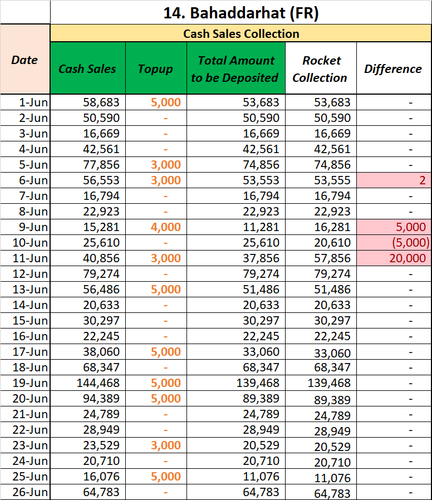Screen dimensions: 432x500
Task: Select the Cash Sales Collection merged cell
Action: 241,34
